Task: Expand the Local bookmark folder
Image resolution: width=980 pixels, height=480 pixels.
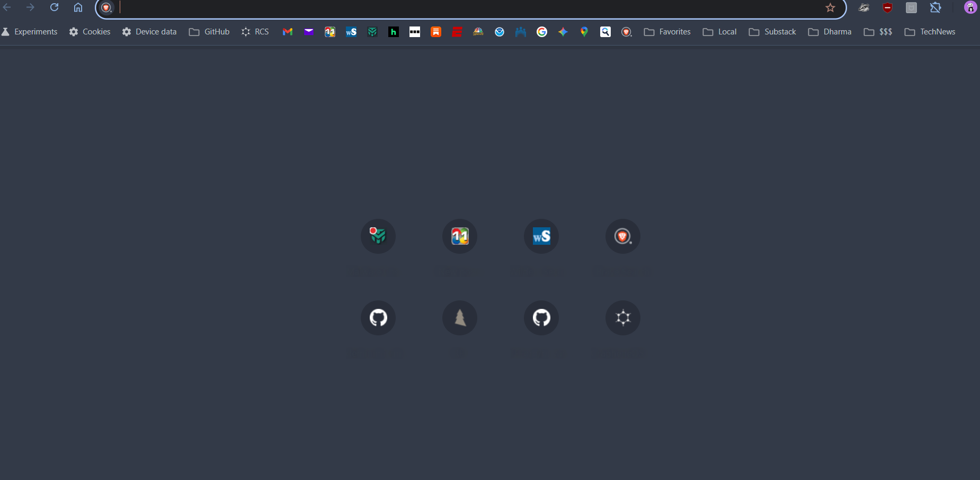Action: pyautogui.click(x=719, y=32)
